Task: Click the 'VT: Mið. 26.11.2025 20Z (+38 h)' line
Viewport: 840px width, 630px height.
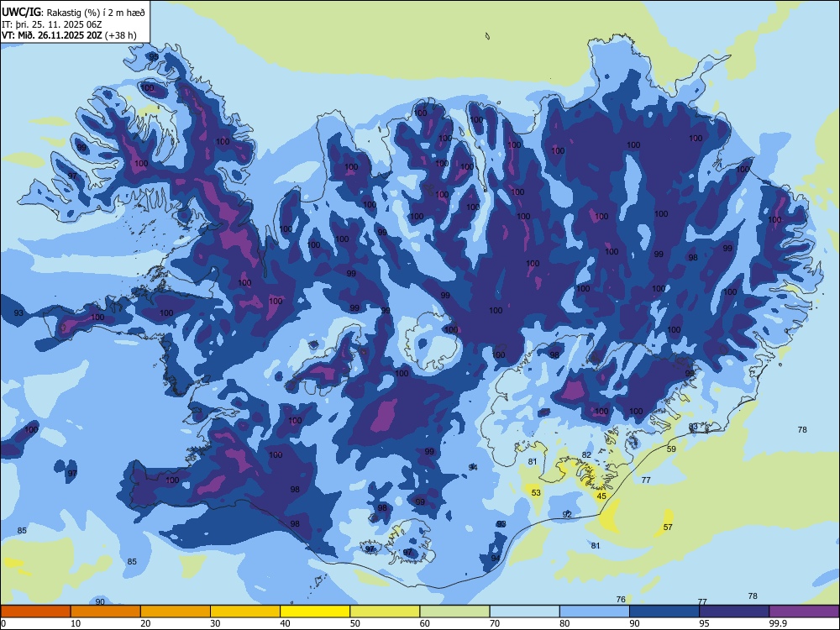Action: 69,35
